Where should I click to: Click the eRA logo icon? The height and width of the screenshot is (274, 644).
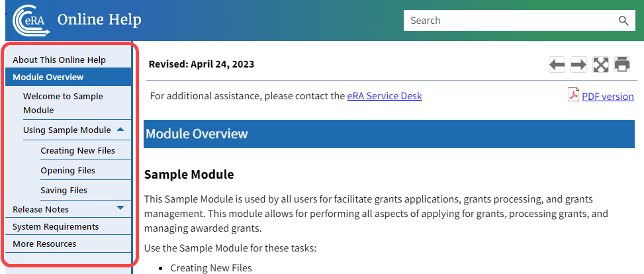click(31, 20)
